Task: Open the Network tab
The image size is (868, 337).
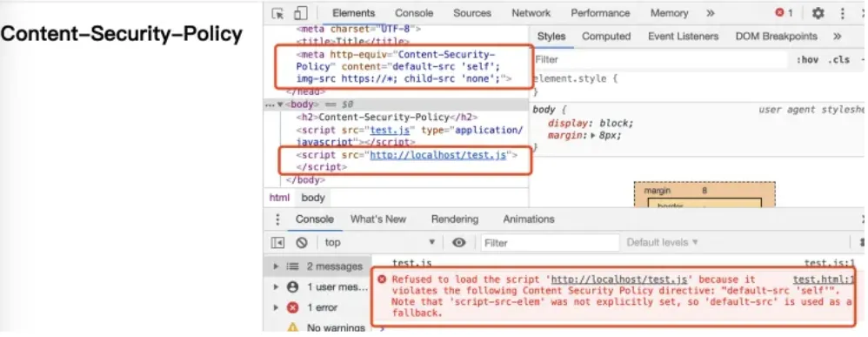Action: [531, 13]
